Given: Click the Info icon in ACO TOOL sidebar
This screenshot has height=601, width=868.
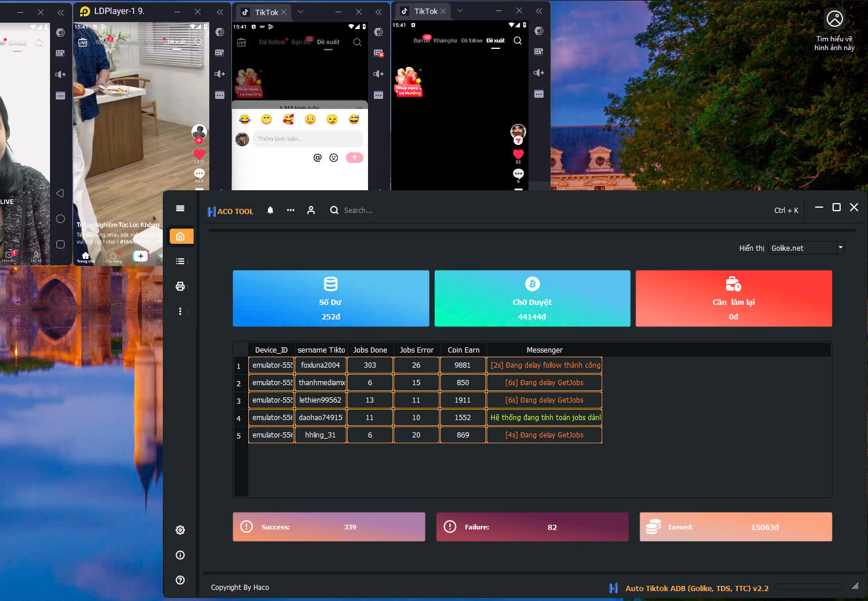Looking at the screenshot, I should point(180,555).
